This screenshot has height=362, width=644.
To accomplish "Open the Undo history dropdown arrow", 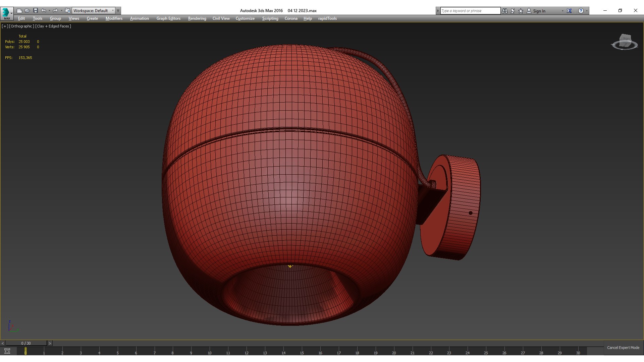I will (x=49, y=11).
